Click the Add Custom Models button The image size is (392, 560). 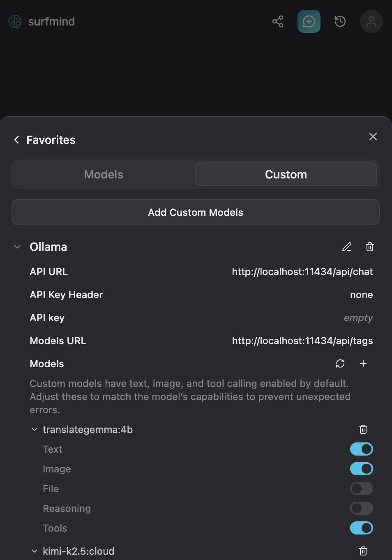[196, 212]
